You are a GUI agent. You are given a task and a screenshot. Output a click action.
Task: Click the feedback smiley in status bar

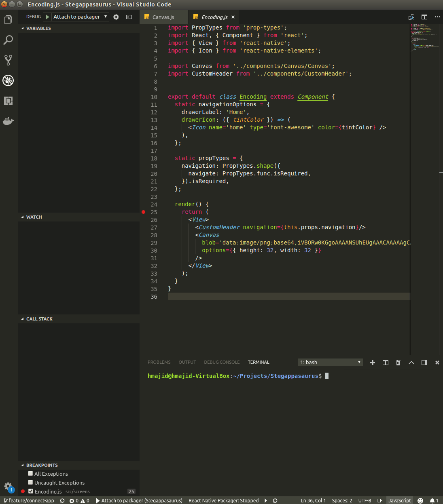(x=420, y=500)
